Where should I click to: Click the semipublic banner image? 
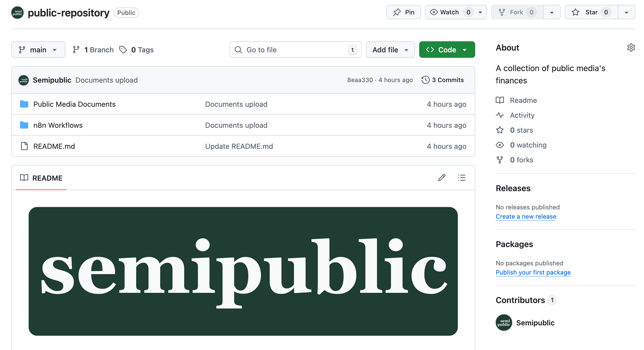pos(243,271)
